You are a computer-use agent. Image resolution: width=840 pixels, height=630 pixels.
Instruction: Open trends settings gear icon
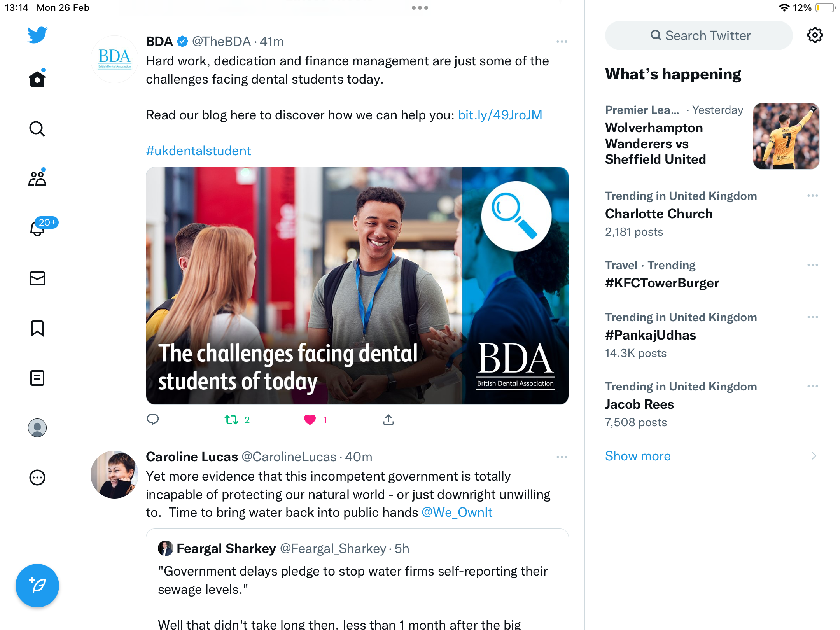[815, 35]
